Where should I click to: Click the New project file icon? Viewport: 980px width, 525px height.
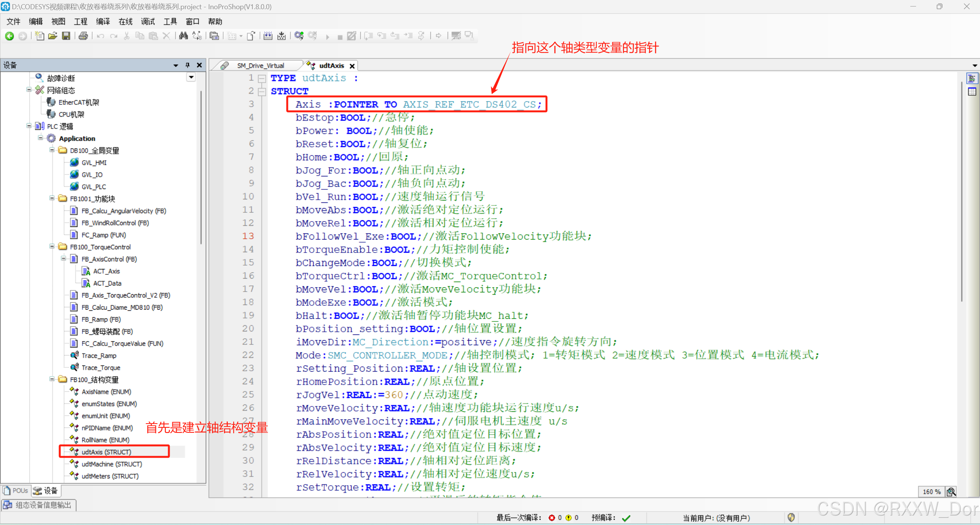coord(39,36)
